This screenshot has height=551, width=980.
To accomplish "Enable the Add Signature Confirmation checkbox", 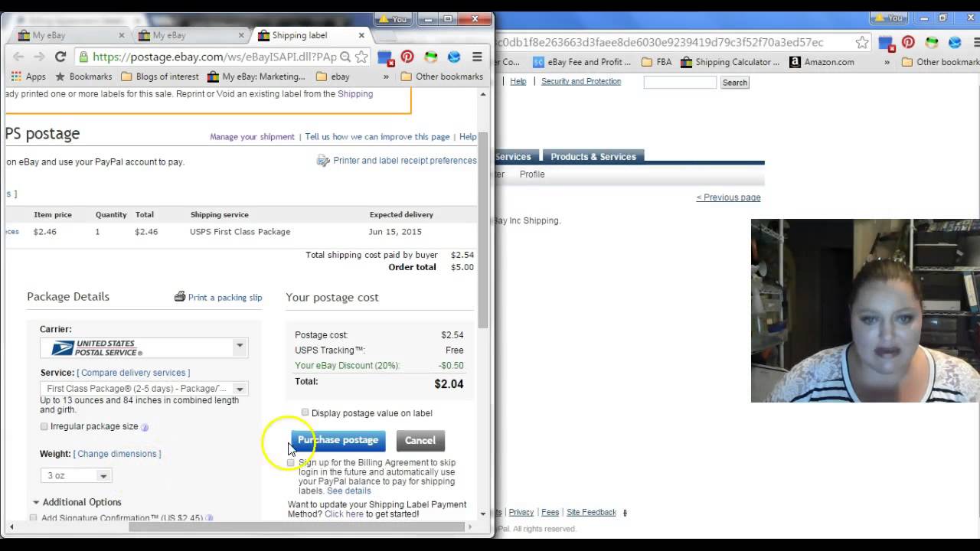I will [33, 518].
